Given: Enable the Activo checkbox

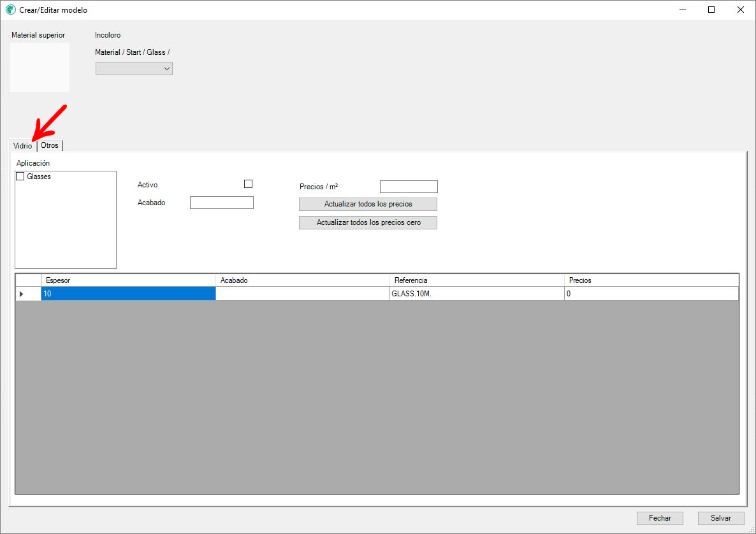Looking at the screenshot, I should click(249, 184).
